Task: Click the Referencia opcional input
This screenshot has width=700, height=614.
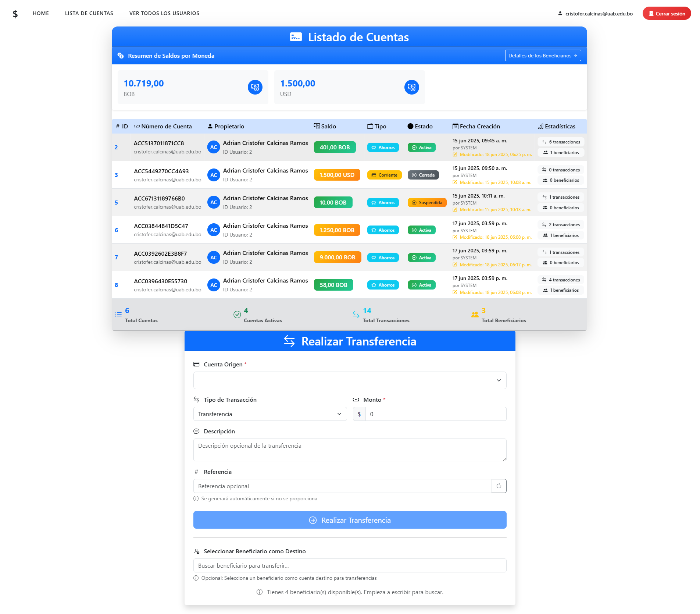Action: (342, 486)
